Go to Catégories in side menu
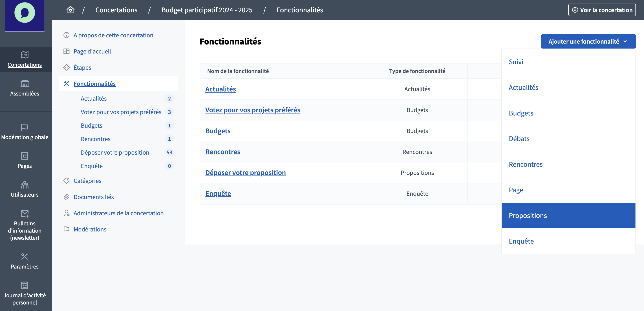This screenshot has width=644, height=311. tap(87, 181)
